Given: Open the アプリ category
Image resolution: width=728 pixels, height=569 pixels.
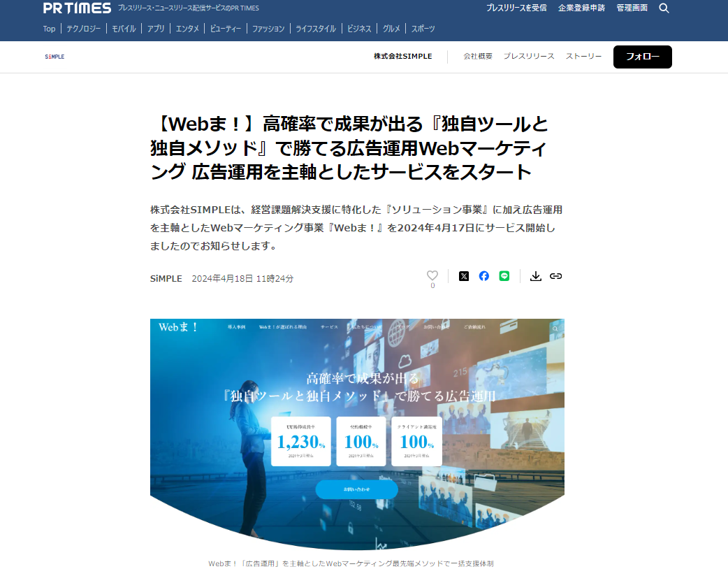Looking at the screenshot, I should 156,29.
